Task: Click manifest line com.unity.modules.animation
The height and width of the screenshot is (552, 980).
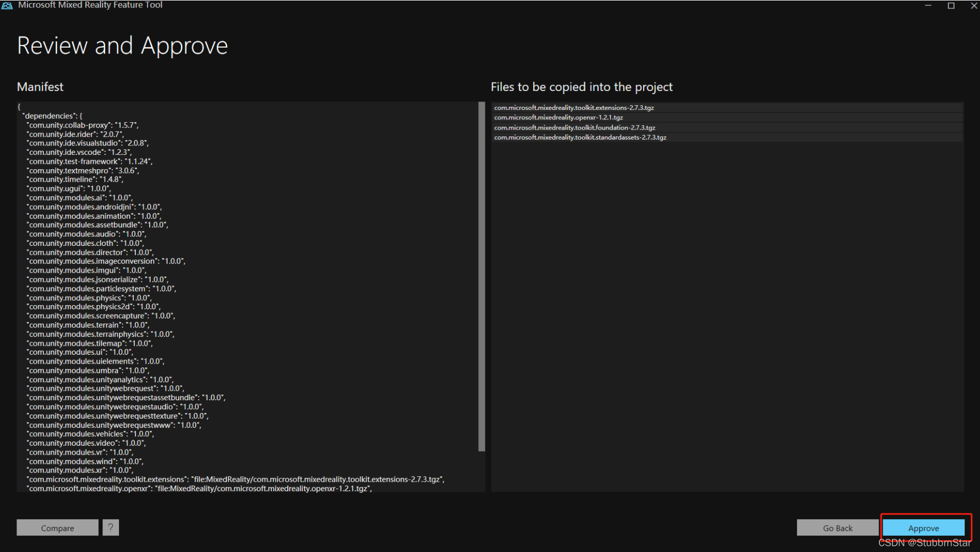Action: pyautogui.click(x=94, y=216)
